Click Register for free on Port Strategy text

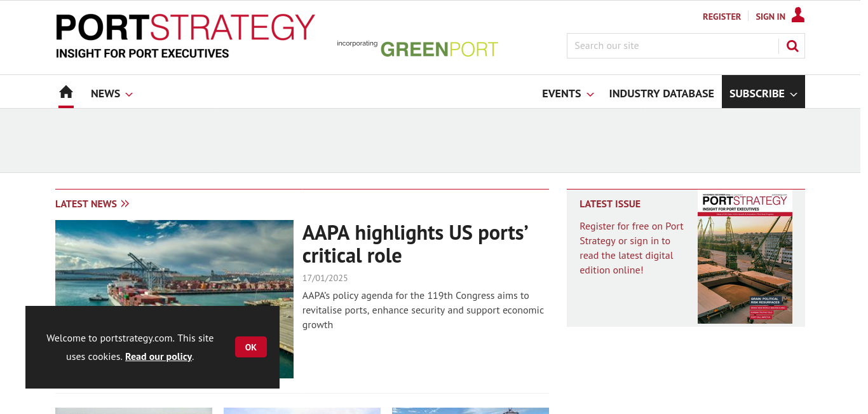click(632, 248)
